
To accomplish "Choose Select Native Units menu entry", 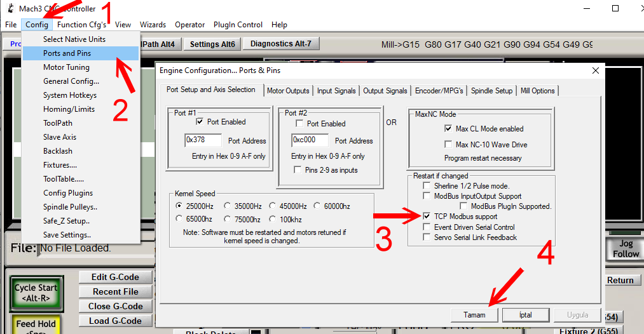I will [x=81, y=39].
